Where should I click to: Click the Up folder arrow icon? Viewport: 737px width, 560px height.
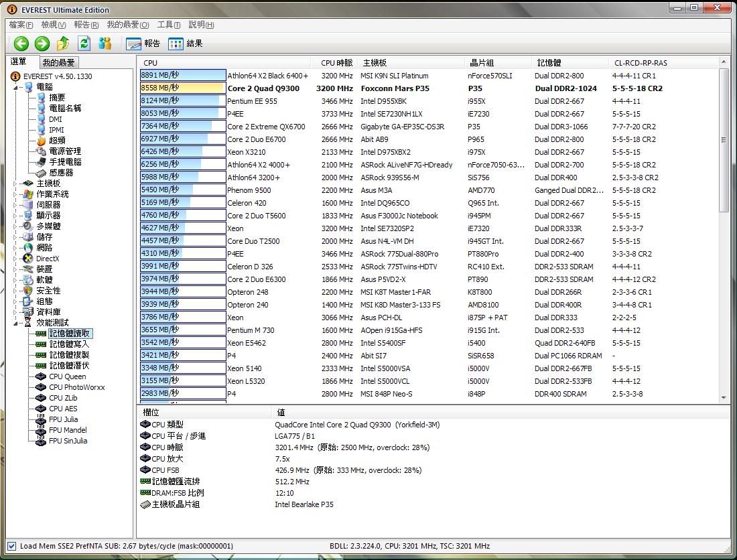click(x=62, y=44)
